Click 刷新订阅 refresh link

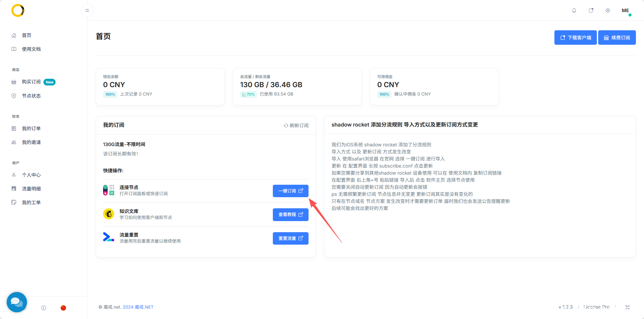pyautogui.click(x=296, y=126)
